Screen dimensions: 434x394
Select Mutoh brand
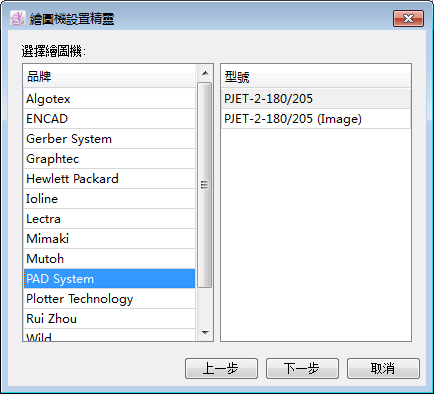click(x=109, y=259)
